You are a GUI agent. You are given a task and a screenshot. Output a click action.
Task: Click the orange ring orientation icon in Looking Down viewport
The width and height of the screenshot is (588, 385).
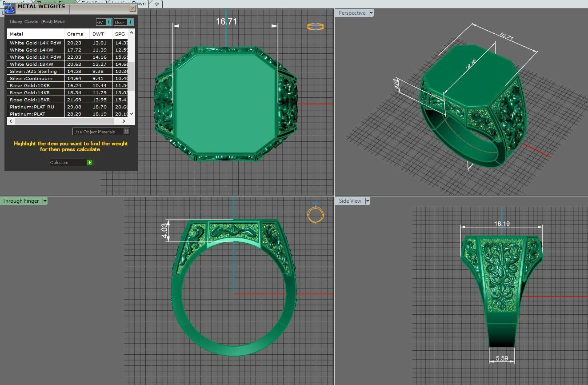coord(315,26)
